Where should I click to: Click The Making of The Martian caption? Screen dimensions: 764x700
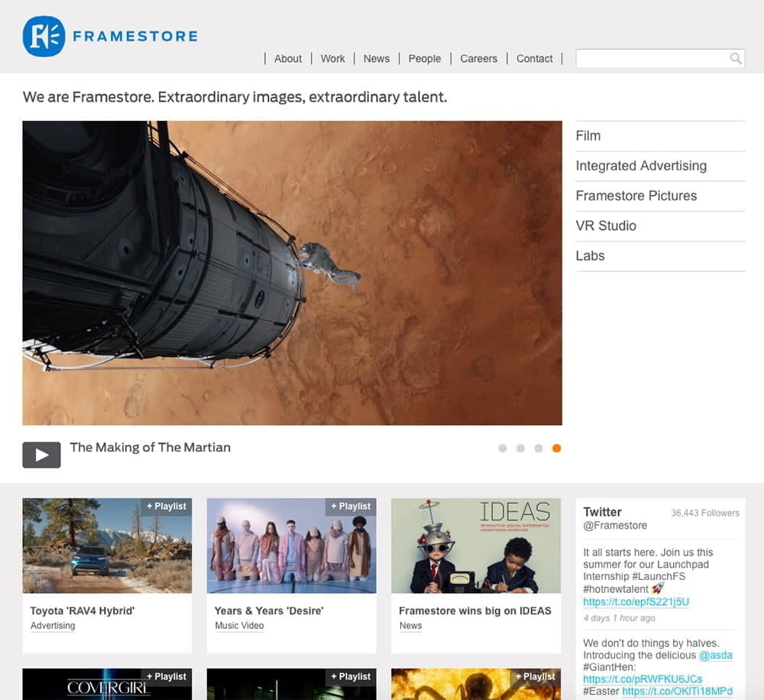[x=150, y=448]
